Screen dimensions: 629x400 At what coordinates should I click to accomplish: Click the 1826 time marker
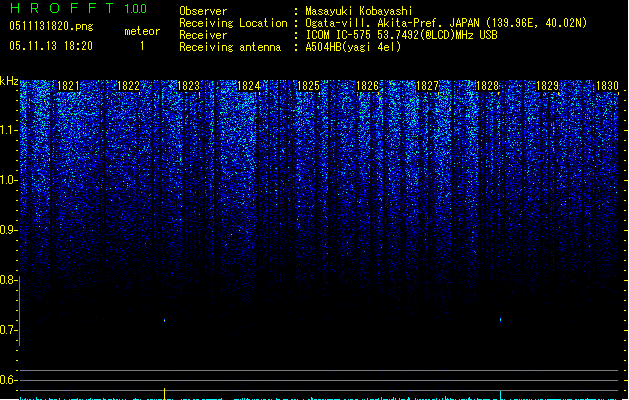point(368,86)
